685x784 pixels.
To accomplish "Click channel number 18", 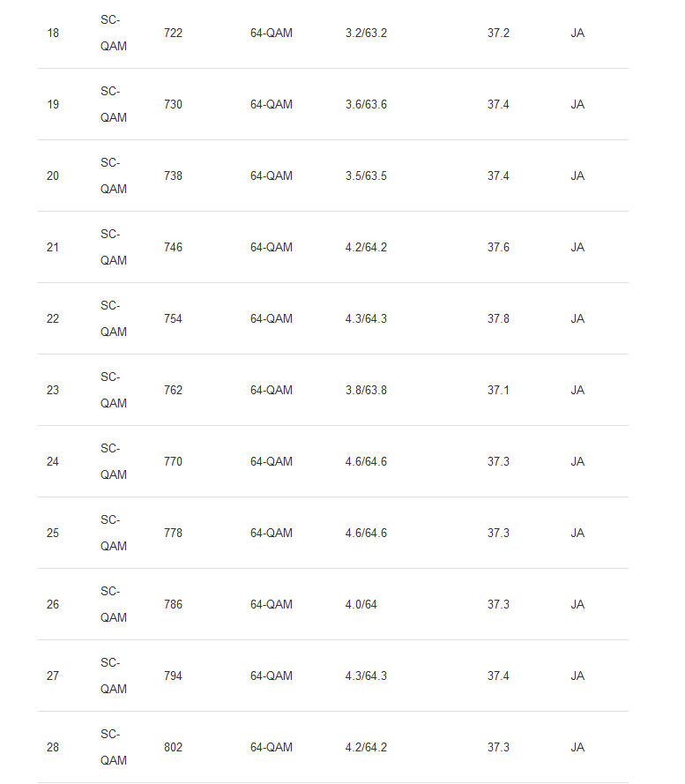I will coord(53,34).
